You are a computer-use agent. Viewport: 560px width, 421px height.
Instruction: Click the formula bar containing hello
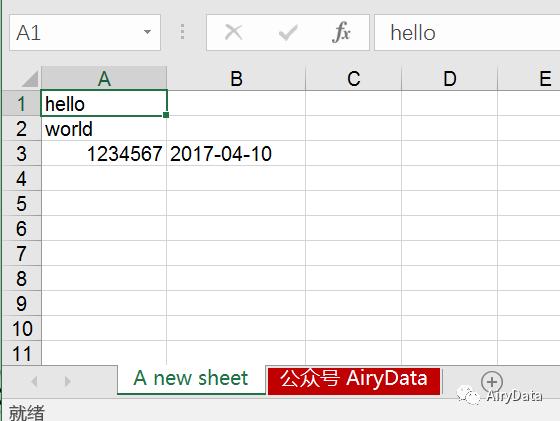pos(467,32)
